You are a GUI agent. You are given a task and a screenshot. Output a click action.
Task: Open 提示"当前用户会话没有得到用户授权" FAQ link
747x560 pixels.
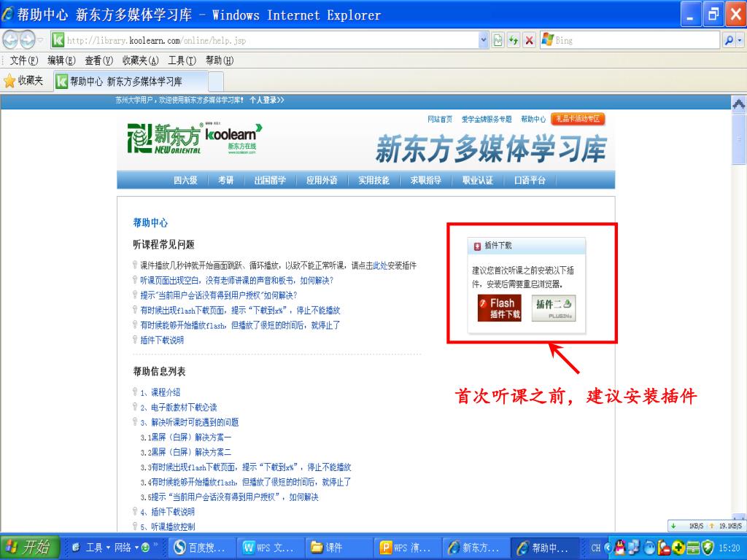219,295
